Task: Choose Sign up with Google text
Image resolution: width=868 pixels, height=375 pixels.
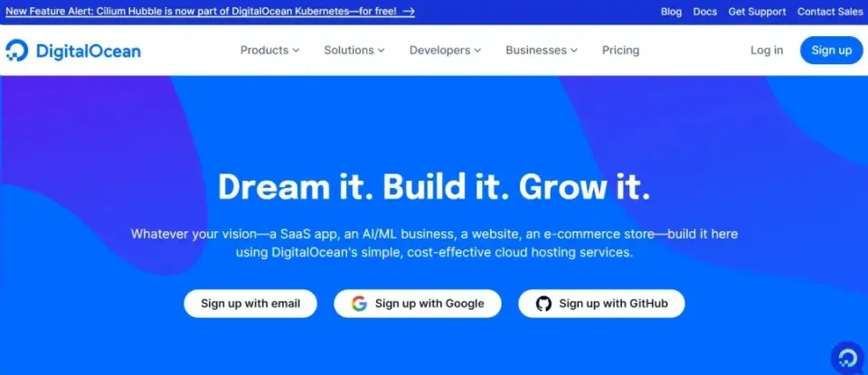Action: click(x=429, y=304)
